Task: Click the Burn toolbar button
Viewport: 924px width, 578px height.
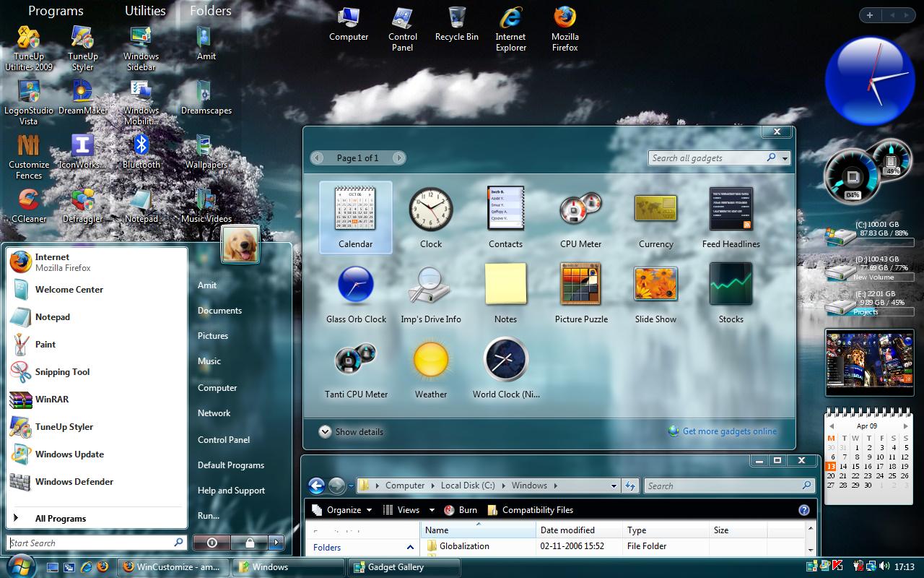Action: pos(461,510)
